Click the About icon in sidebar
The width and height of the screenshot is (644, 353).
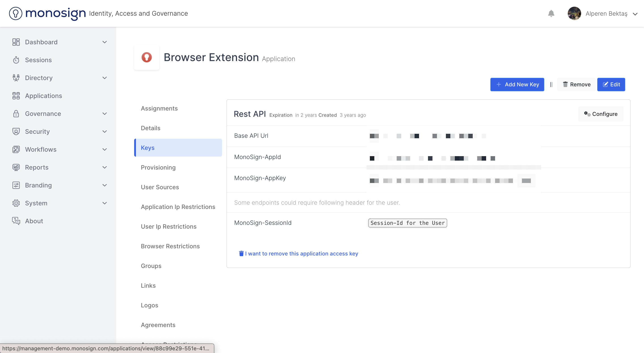coord(16,221)
